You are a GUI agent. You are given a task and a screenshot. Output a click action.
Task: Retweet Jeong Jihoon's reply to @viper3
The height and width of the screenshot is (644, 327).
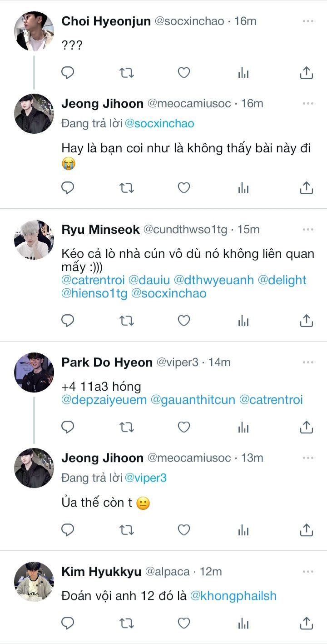pos(126,530)
